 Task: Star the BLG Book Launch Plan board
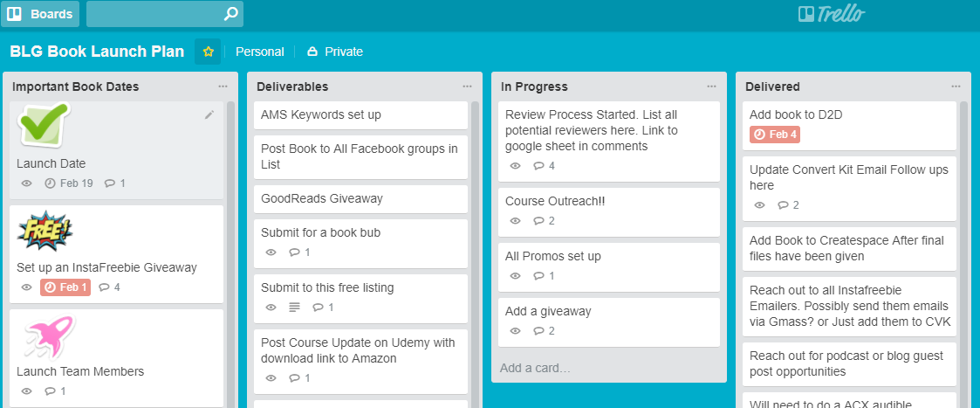click(x=208, y=52)
